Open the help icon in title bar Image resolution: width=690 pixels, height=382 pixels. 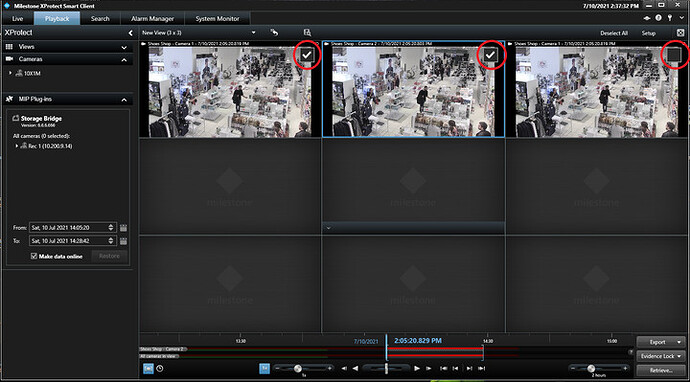(x=658, y=18)
